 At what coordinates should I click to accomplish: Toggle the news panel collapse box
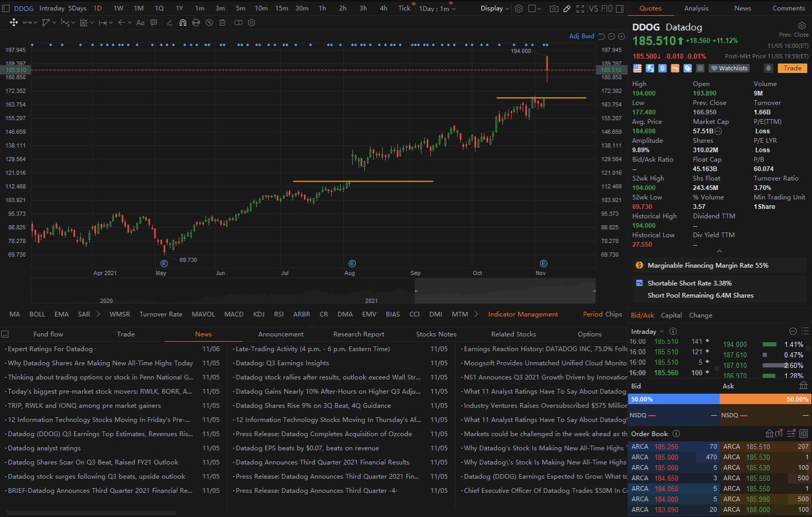tap(5, 334)
